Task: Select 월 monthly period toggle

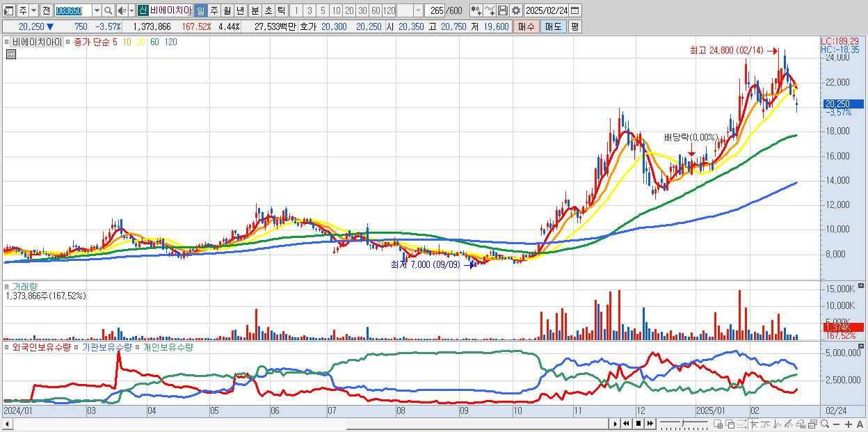Action: (227, 10)
